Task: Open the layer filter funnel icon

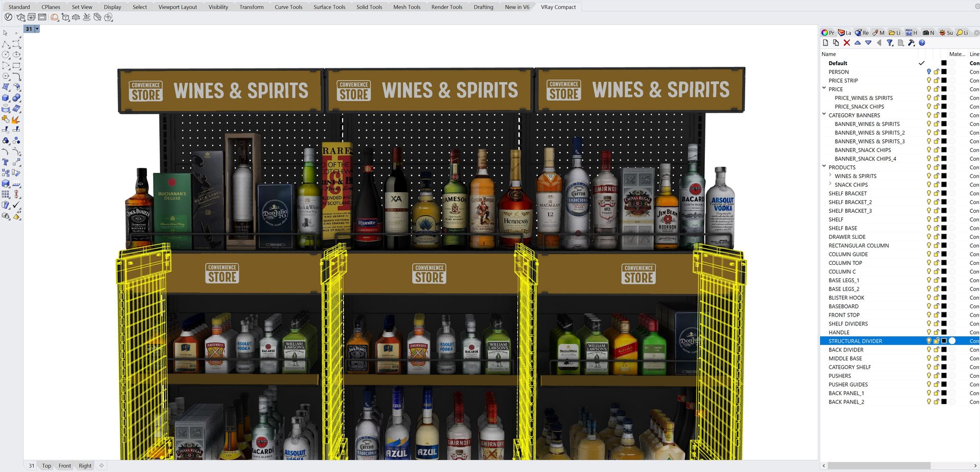Action: click(890, 43)
